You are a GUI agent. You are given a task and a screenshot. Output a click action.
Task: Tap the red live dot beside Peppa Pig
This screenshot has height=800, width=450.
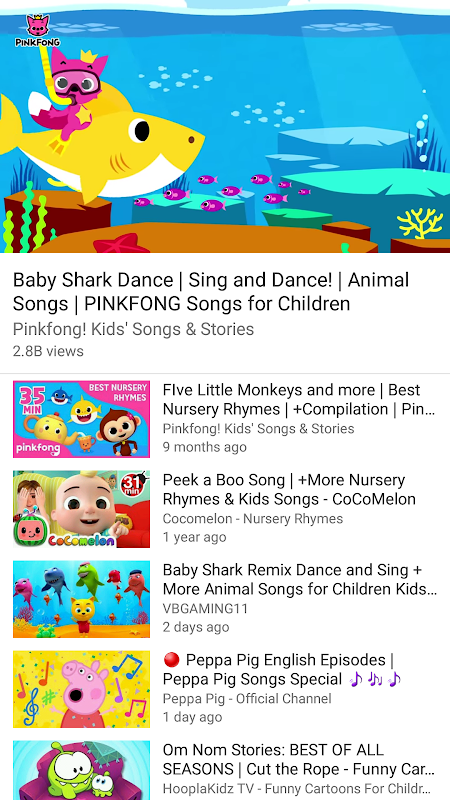point(171,660)
